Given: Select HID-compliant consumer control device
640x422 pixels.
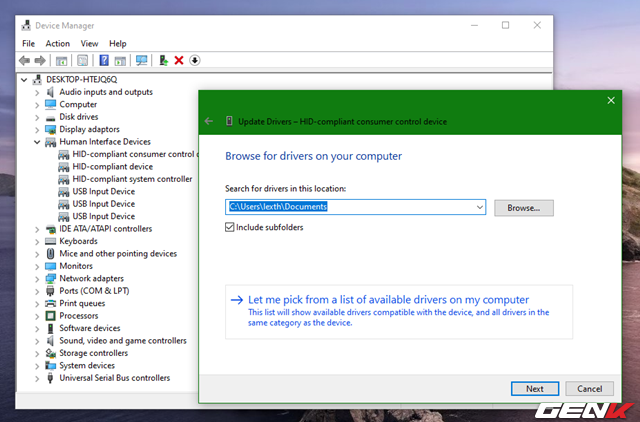Looking at the screenshot, I should click(x=135, y=154).
